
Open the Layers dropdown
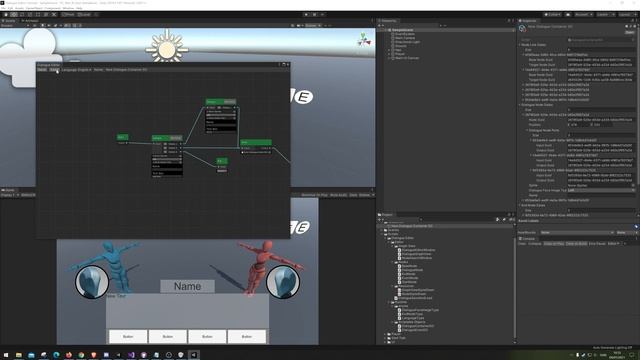(x=606, y=14)
